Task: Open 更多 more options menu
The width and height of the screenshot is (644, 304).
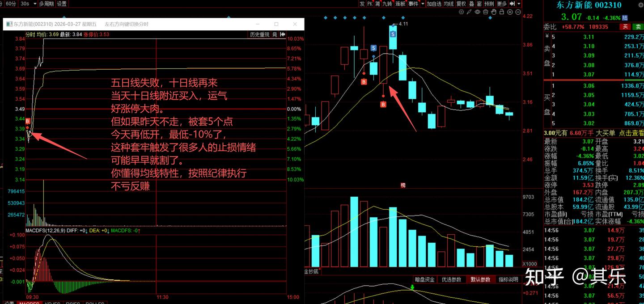Action: tap(502, 4)
